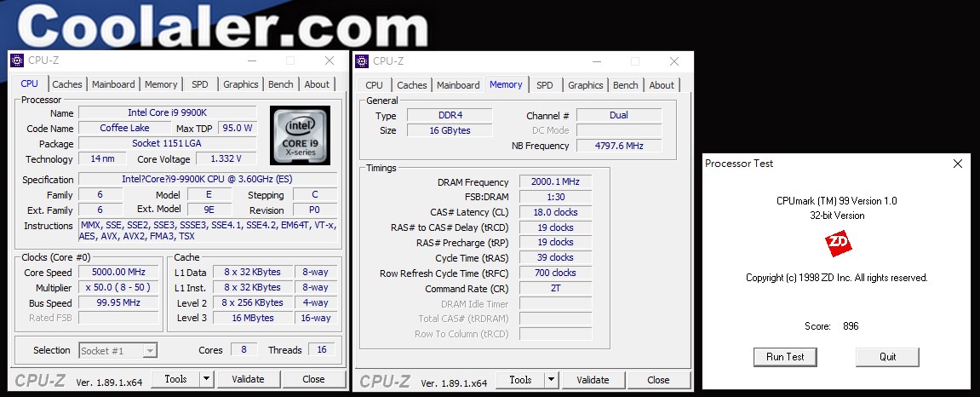Image resolution: width=980 pixels, height=397 pixels.
Task: Click Quit in Processor Test dialog
Action: [887, 357]
